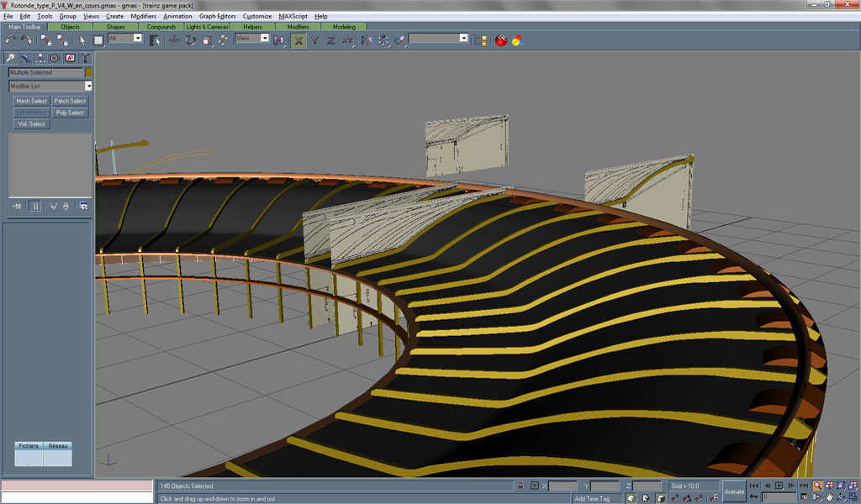Image resolution: width=861 pixels, height=504 pixels.
Task: Toggle the selection lock padlock
Action: pos(521,486)
